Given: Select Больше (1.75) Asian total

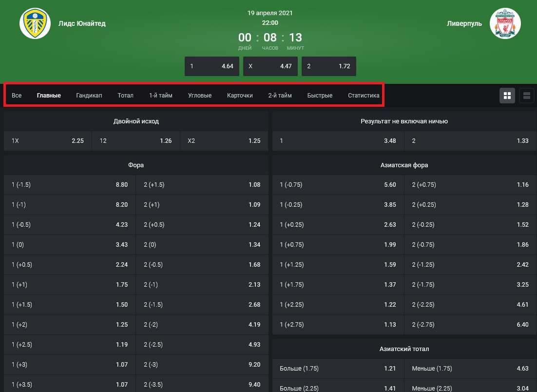Looking at the screenshot, I should tap(338, 369).
